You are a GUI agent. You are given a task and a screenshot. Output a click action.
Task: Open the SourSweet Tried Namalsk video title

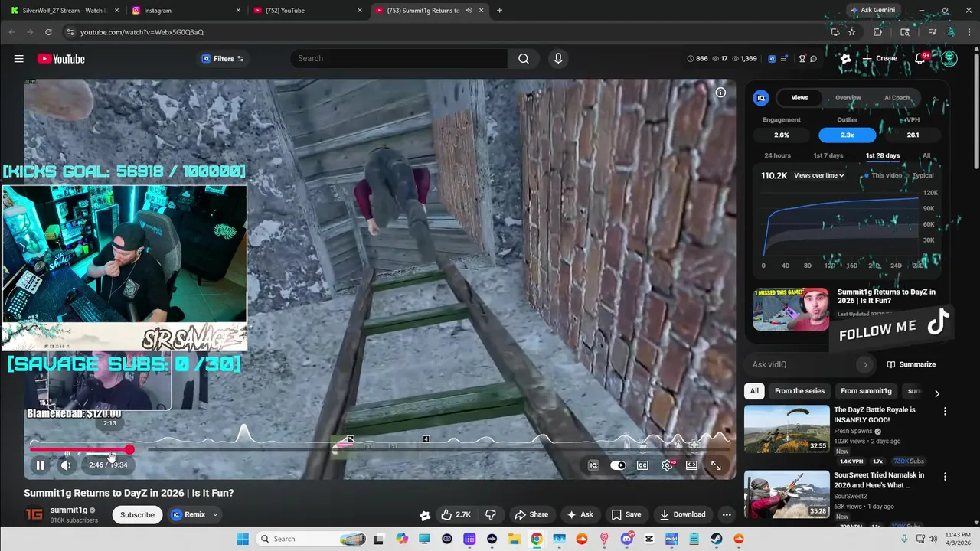click(879, 480)
